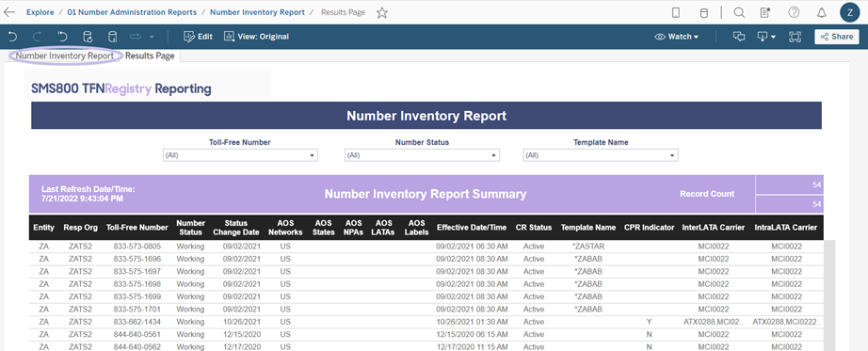Open device preview phone icon
The height and width of the screenshot is (351, 868).
pyautogui.click(x=675, y=13)
